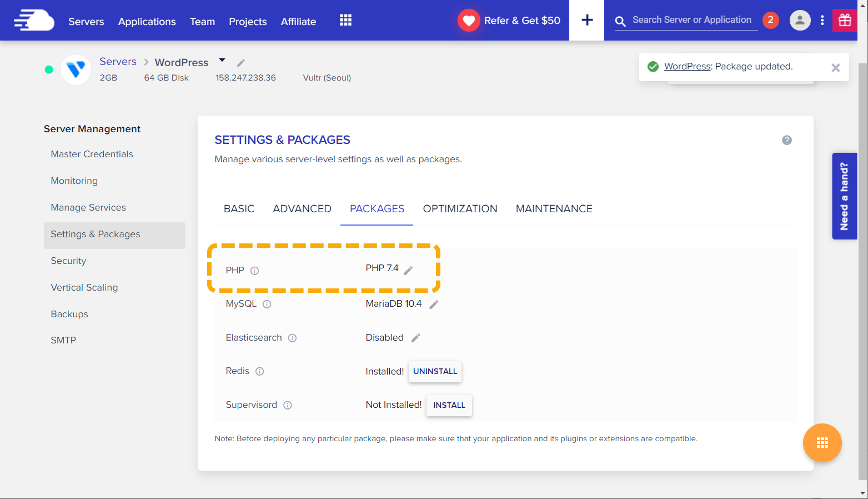Open Servers in top navigation
The image size is (868, 499).
tap(86, 22)
